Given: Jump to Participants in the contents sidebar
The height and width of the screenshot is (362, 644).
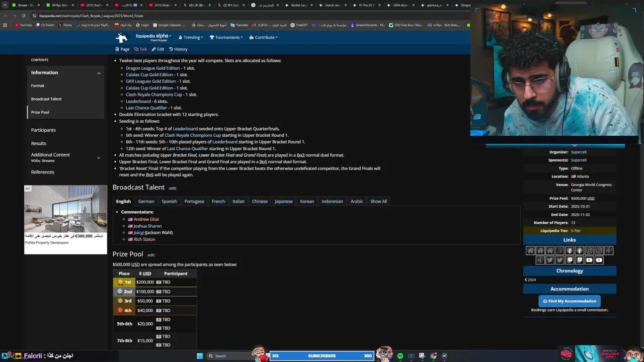Looking at the screenshot, I should (43, 130).
